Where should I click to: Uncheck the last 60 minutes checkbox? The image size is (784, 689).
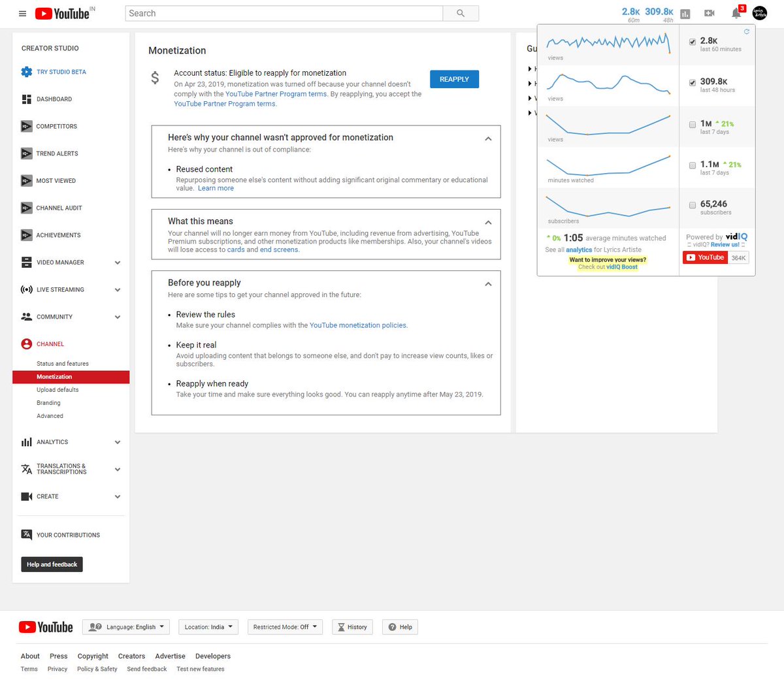click(x=693, y=42)
